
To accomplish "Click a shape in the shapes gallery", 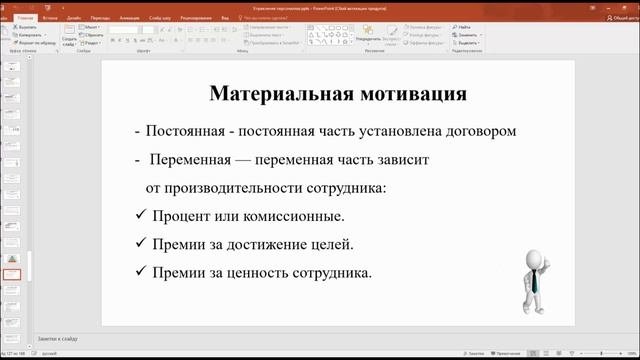I will pyautogui.click(x=329, y=35).
